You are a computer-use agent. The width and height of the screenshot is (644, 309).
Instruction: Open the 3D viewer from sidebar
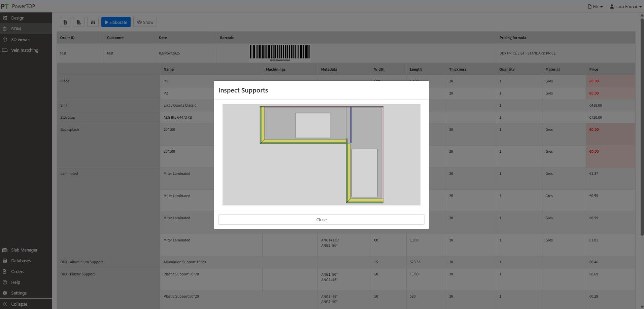(x=20, y=40)
